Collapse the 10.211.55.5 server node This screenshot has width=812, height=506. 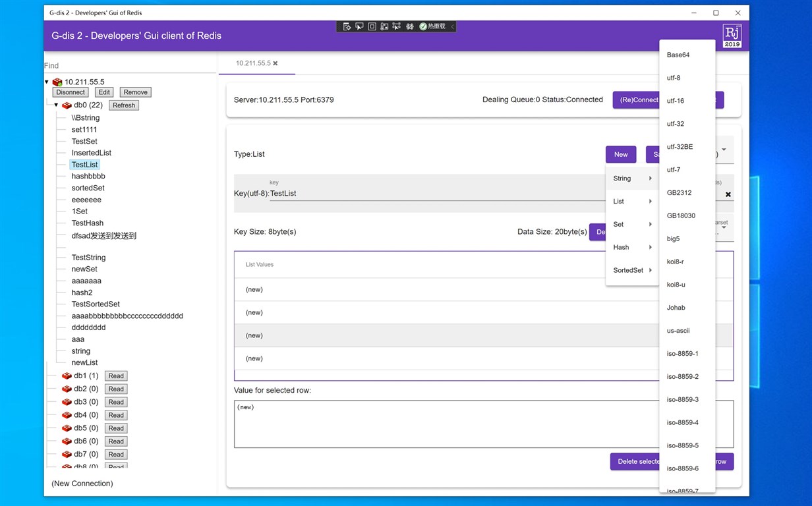point(47,82)
